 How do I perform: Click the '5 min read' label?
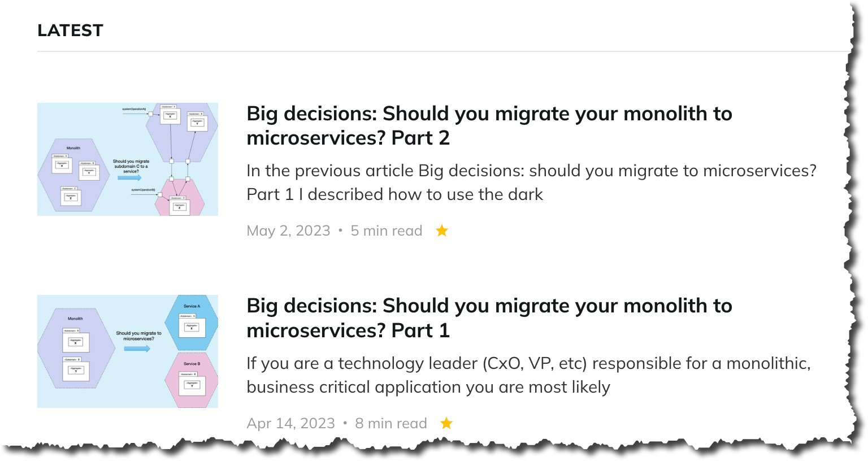pyautogui.click(x=387, y=230)
